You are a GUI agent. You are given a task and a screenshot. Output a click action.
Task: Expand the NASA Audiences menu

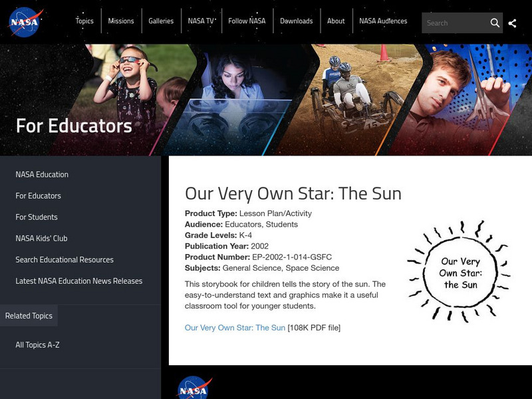(x=383, y=21)
